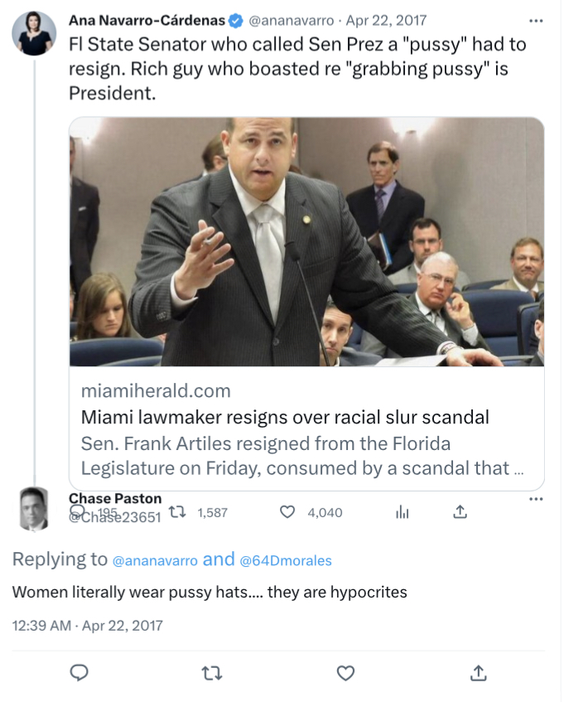Viewport: 588px width, 702px height.
Task: Click the blue verified badge
Action: pyautogui.click(x=235, y=19)
